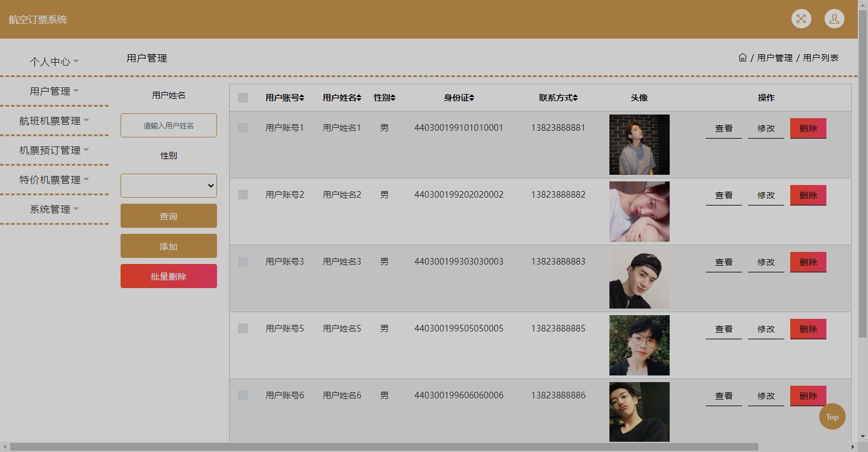868x452 pixels.
Task: Sort by 用户账号 column arrows
Action: [302, 98]
